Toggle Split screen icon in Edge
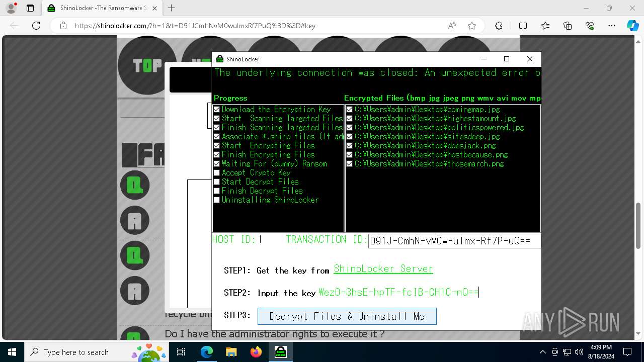Viewport: 644px width, 362px height. tap(523, 26)
